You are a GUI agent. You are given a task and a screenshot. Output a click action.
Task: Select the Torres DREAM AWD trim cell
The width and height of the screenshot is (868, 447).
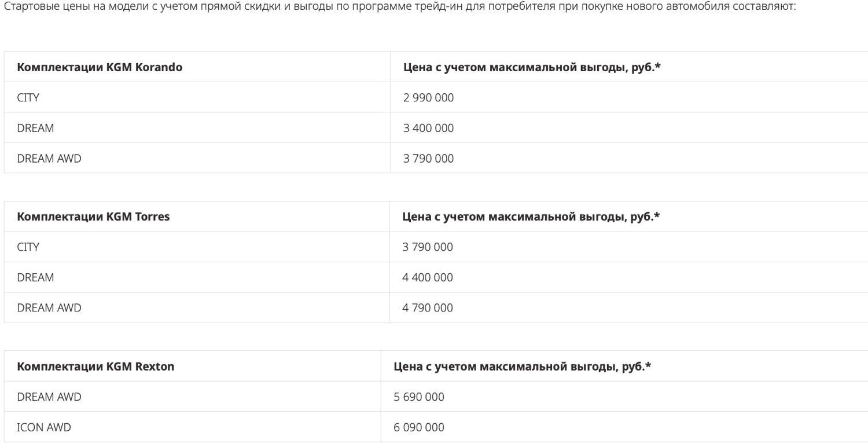[49, 308]
